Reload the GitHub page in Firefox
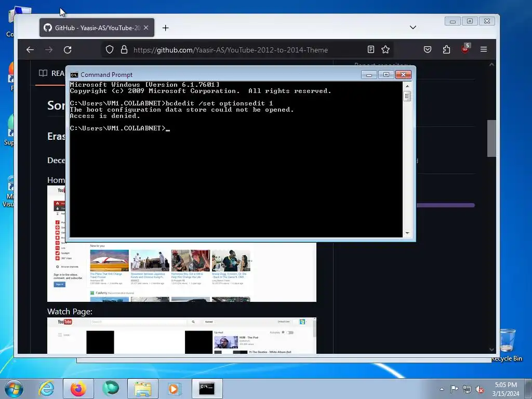Screen dimensions: 532x399 click(x=68, y=50)
